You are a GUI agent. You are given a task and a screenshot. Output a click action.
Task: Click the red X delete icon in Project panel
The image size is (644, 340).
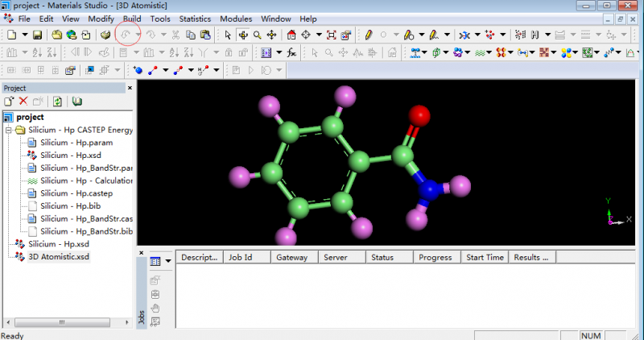pyautogui.click(x=23, y=102)
